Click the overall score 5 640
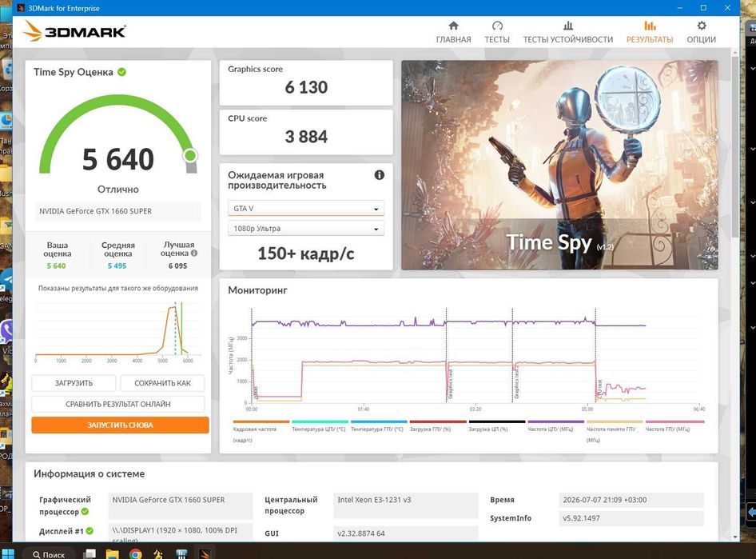This screenshot has width=756, height=559. pos(118,159)
